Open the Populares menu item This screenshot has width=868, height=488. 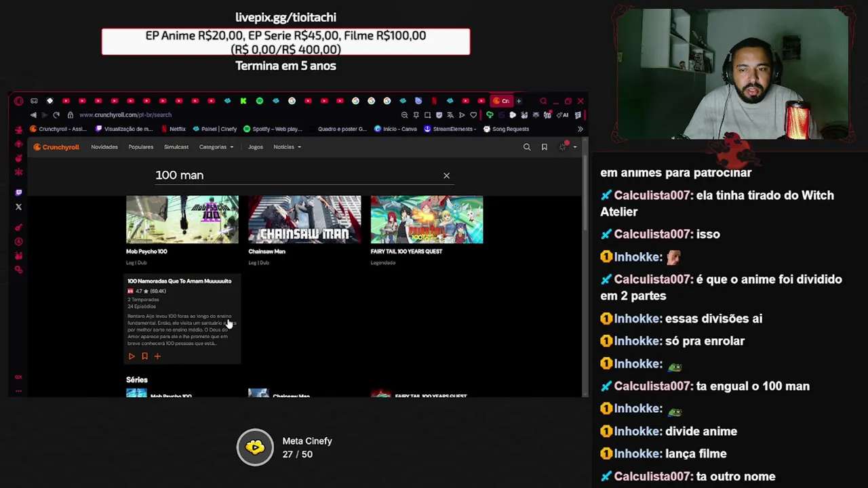pyautogui.click(x=140, y=147)
